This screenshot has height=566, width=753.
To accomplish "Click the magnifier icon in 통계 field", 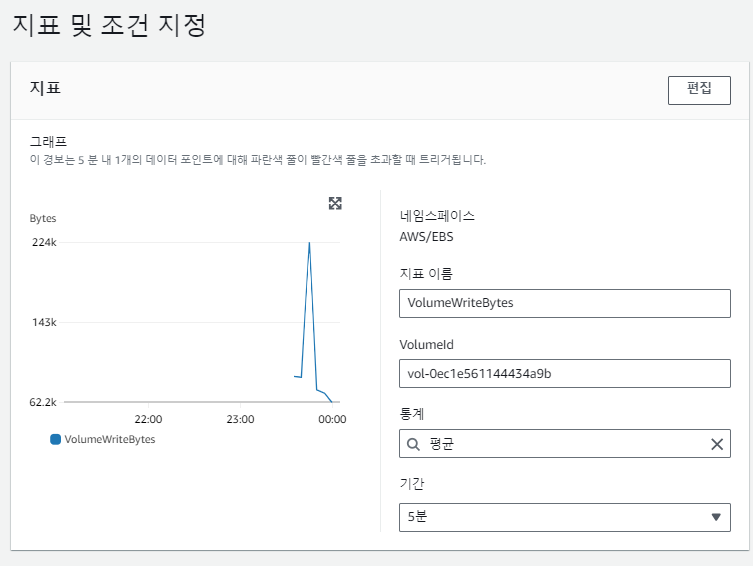I will (413, 444).
